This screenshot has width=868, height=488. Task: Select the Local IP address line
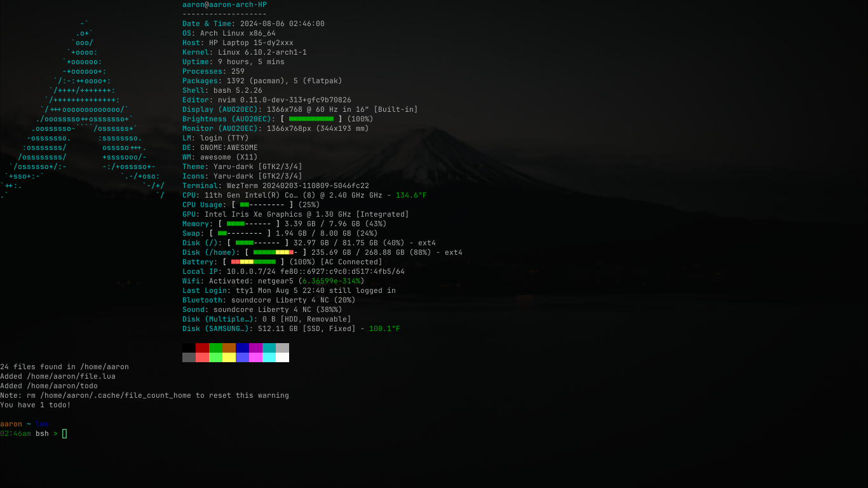tap(294, 271)
